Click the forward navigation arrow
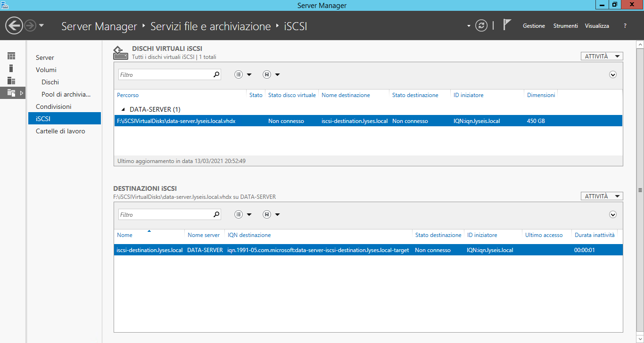The image size is (644, 343). click(x=30, y=25)
